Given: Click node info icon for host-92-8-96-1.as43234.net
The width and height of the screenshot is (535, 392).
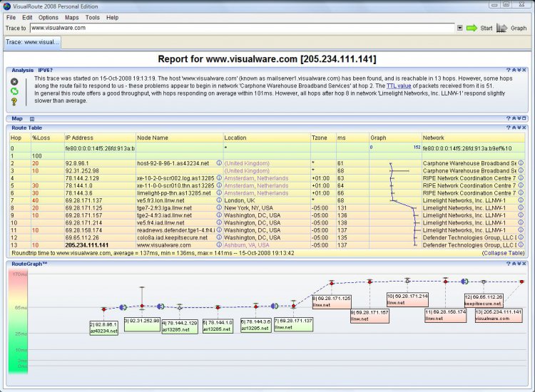Looking at the screenshot, I should tap(219, 163).
